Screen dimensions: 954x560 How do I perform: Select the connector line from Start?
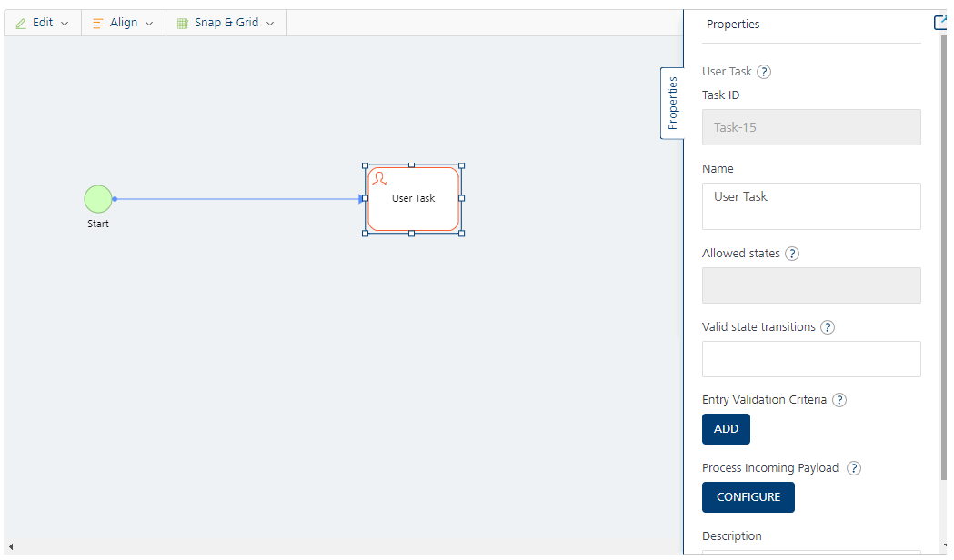[238, 199]
